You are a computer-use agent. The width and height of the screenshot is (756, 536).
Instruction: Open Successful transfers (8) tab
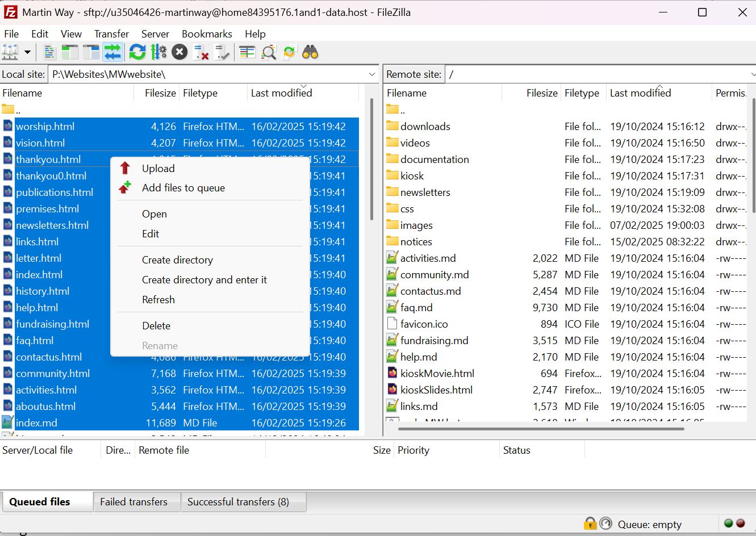(x=238, y=502)
